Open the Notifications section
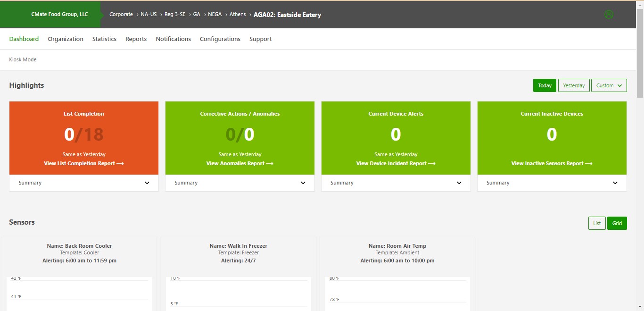The height and width of the screenshot is (311, 644). click(x=173, y=39)
